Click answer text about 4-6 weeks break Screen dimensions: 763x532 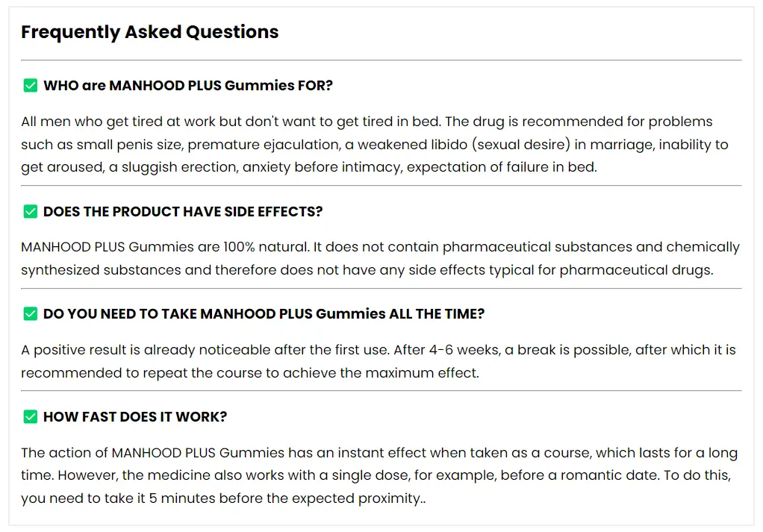pos(378,361)
